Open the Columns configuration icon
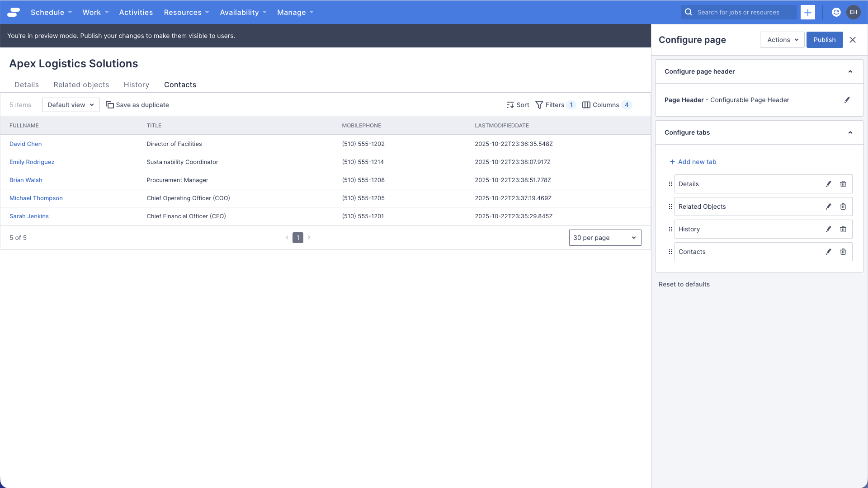Image resolution: width=868 pixels, height=488 pixels. tap(586, 104)
